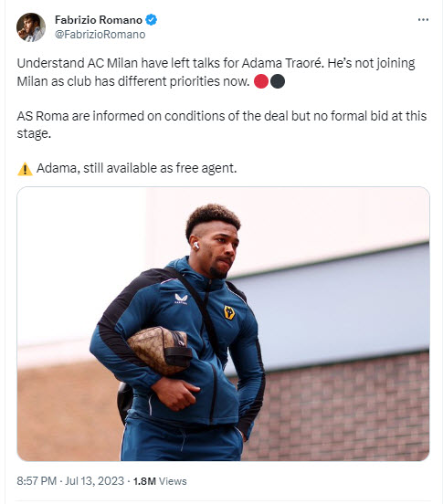Open the three-dot more options menu
The width and height of the screenshot is (443, 504).
(423, 20)
